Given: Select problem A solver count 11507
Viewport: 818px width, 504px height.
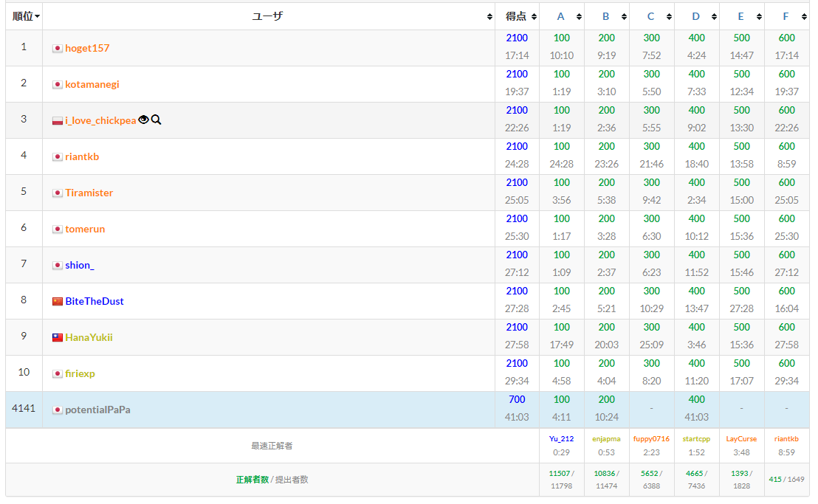Looking at the screenshot, I should [x=560, y=474].
